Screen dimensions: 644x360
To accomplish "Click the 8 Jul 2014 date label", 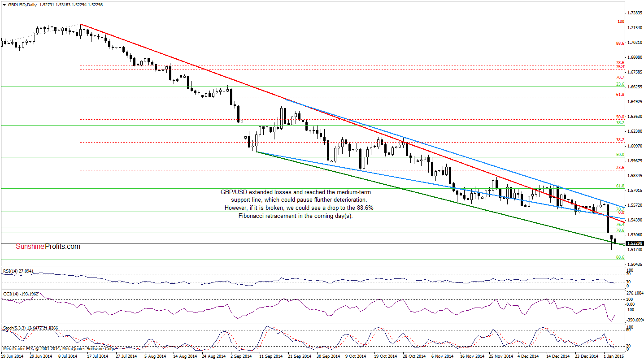I will 68,356.
